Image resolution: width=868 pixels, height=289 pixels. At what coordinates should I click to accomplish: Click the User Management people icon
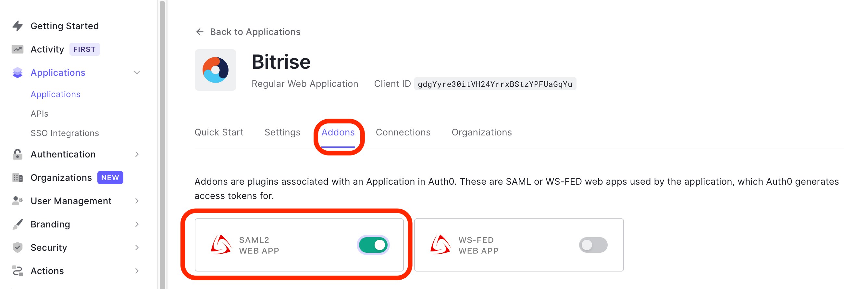pyautogui.click(x=18, y=201)
